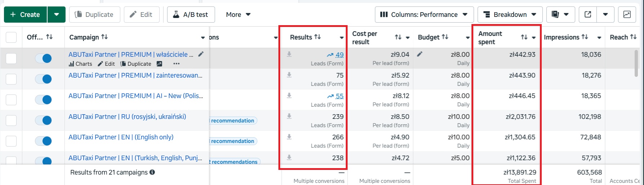This screenshot has width=644, height=185.
Task: Check the select-all campaigns header checkbox
Action: pyautogui.click(x=11, y=37)
